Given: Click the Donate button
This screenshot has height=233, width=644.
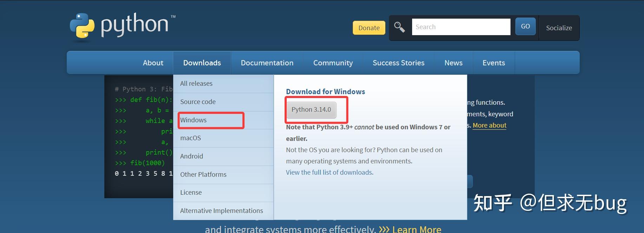Looking at the screenshot, I should pos(369,28).
